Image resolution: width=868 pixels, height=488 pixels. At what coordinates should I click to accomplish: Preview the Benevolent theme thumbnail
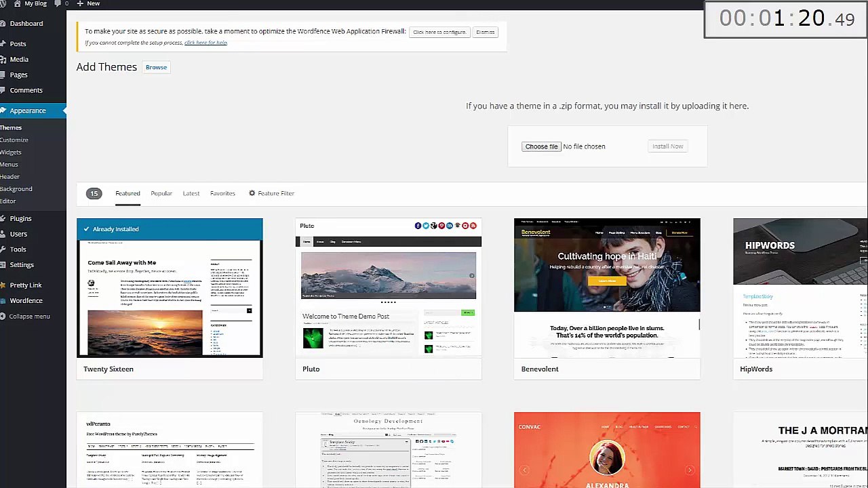pyautogui.click(x=607, y=287)
